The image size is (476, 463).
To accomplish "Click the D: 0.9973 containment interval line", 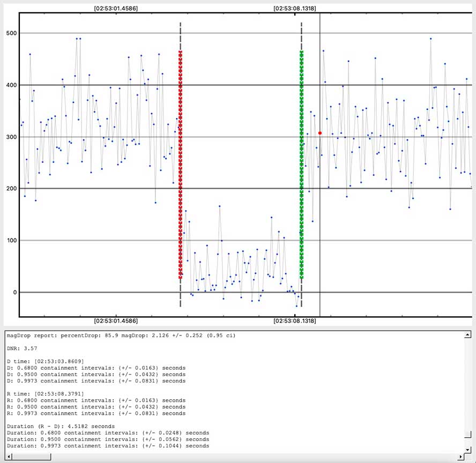I will coord(96,381).
